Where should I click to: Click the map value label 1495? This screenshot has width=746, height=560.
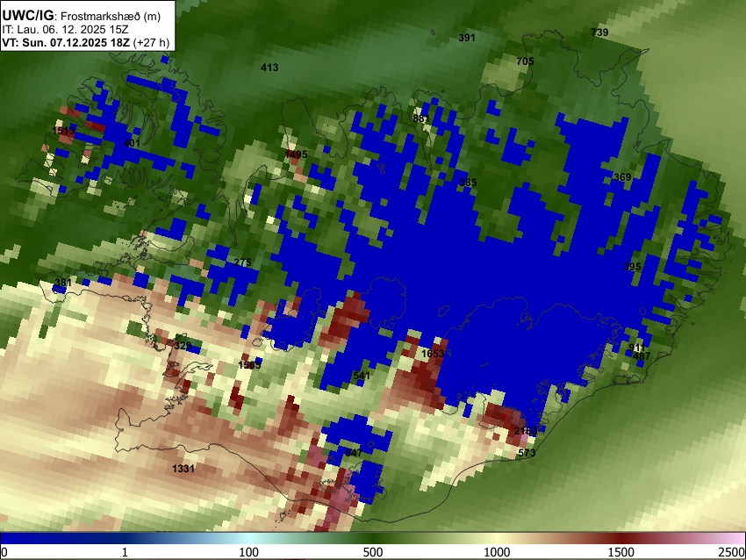point(296,154)
